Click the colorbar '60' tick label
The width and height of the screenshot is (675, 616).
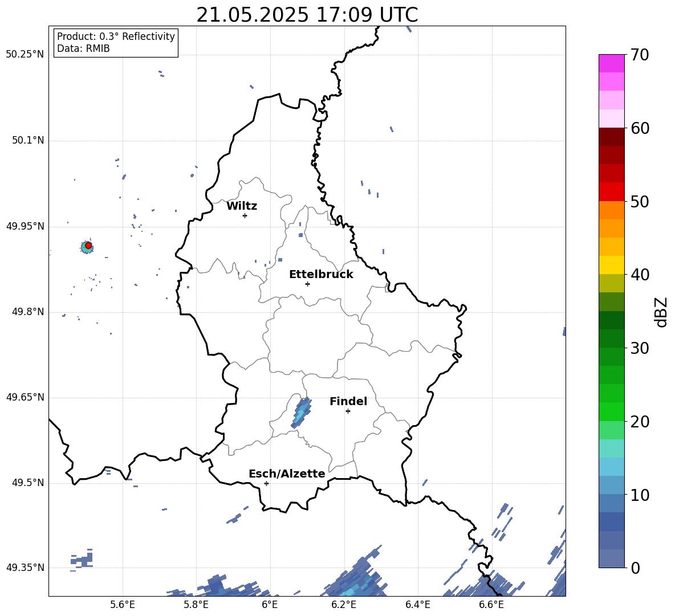(x=640, y=128)
